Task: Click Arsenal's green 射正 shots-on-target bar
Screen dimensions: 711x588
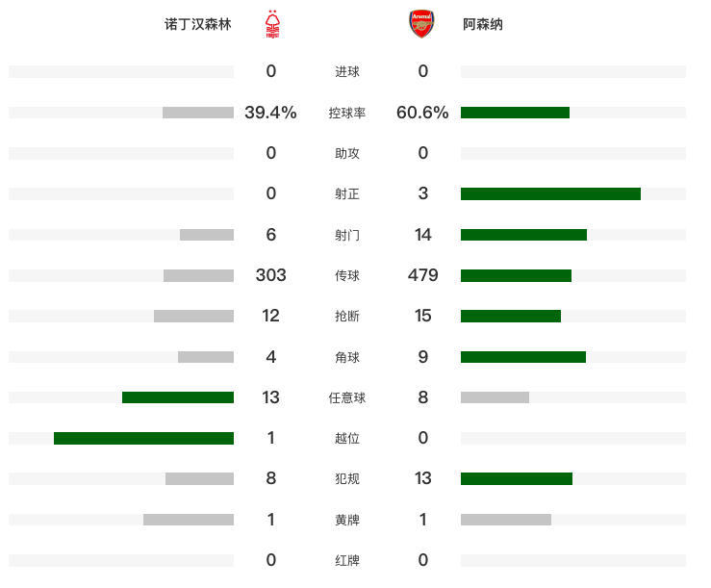Action: click(550, 193)
